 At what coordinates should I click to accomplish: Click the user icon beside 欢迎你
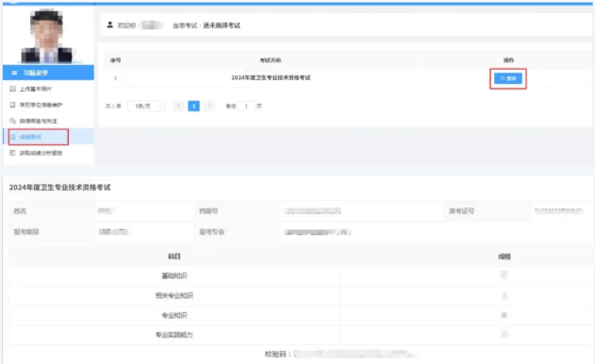pyautogui.click(x=109, y=25)
